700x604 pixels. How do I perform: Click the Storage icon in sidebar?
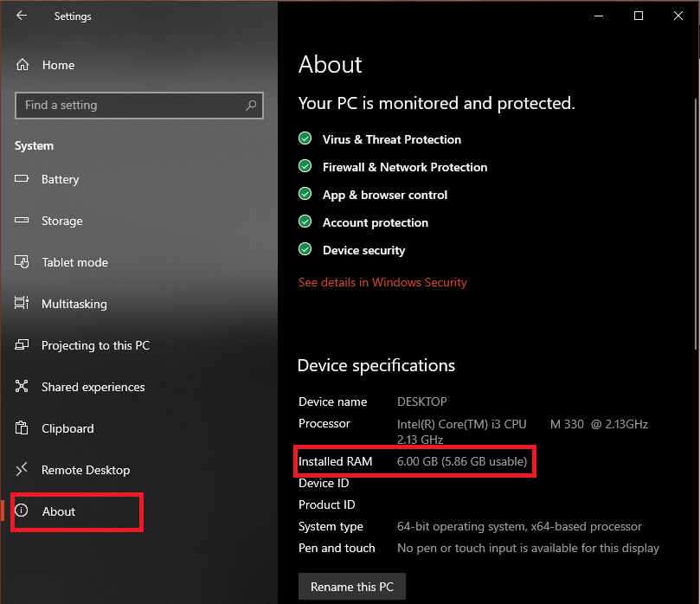point(23,221)
